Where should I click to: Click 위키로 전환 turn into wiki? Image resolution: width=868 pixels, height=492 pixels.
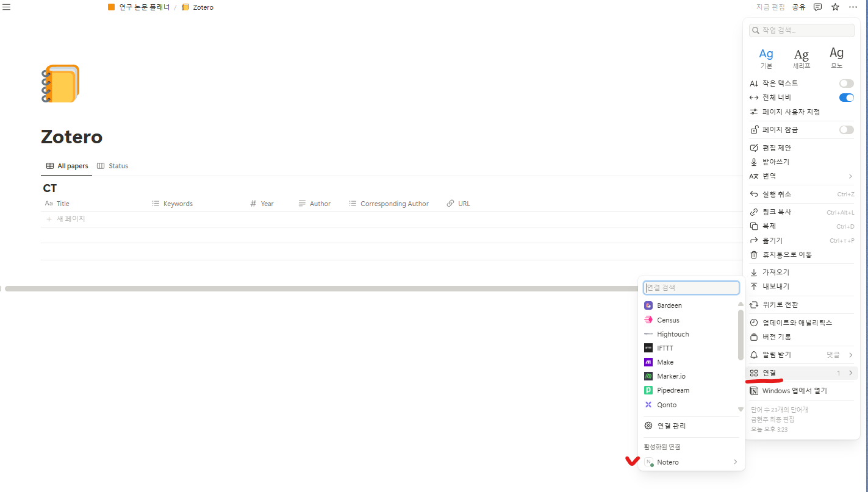pyautogui.click(x=802, y=305)
